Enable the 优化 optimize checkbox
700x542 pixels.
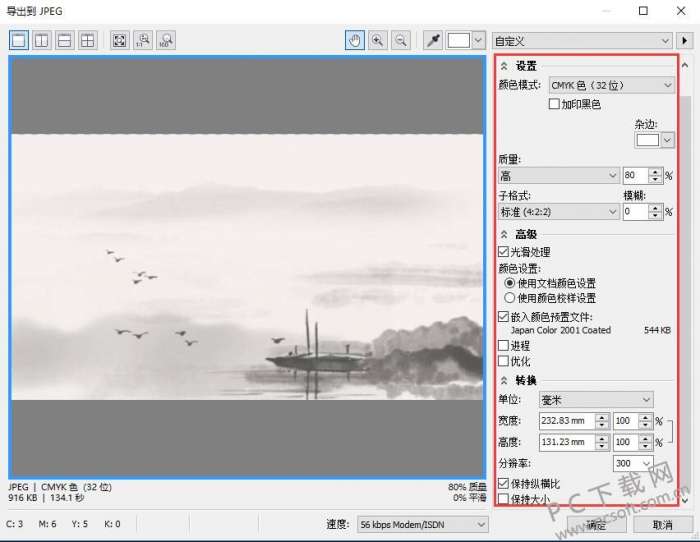tap(504, 361)
